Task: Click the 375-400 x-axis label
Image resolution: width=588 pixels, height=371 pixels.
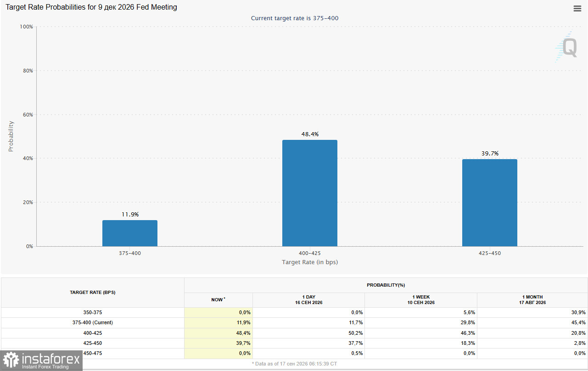Action: pyautogui.click(x=130, y=253)
